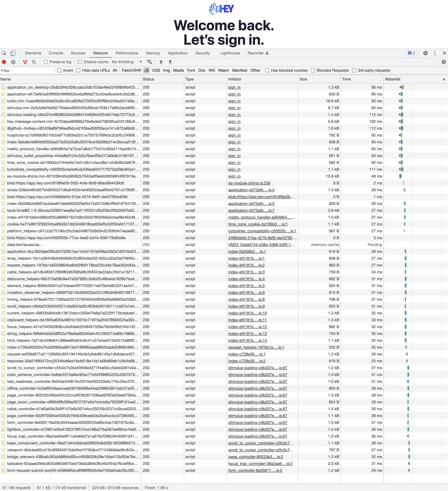Open the issues counter showing 2
This screenshot has width=448, height=491.
click(x=411, y=53)
